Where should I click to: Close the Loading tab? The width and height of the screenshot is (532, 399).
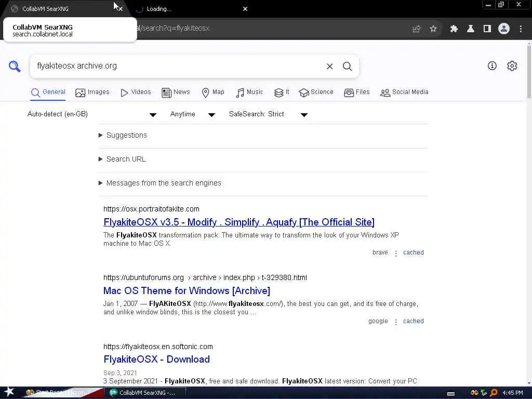pyautogui.click(x=245, y=9)
